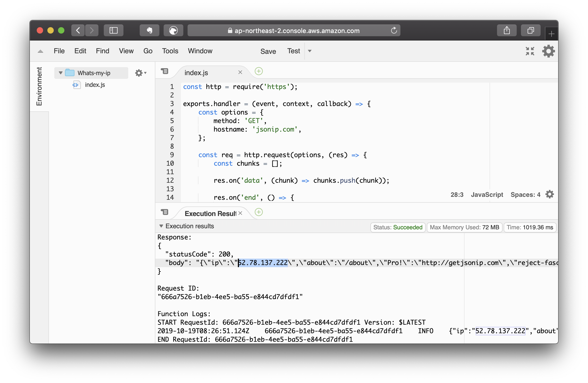This screenshot has height=383, width=588.
Task: Open the Tools menu
Action: click(170, 51)
